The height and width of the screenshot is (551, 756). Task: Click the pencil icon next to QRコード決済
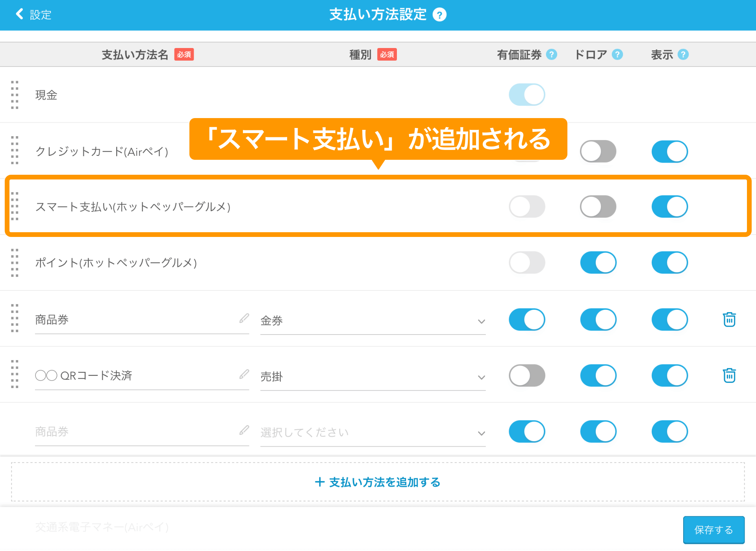[x=245, y=374]
